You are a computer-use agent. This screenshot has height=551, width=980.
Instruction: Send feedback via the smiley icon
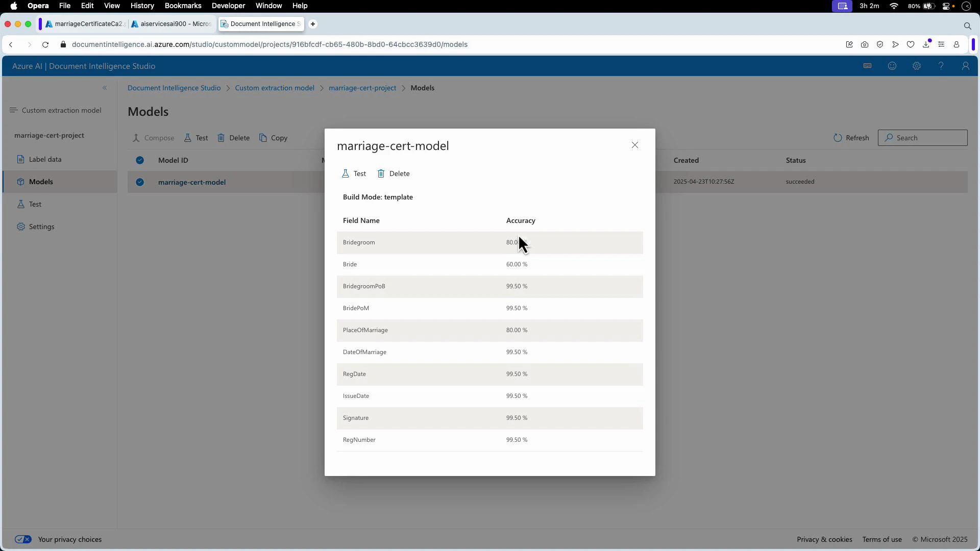892,66
